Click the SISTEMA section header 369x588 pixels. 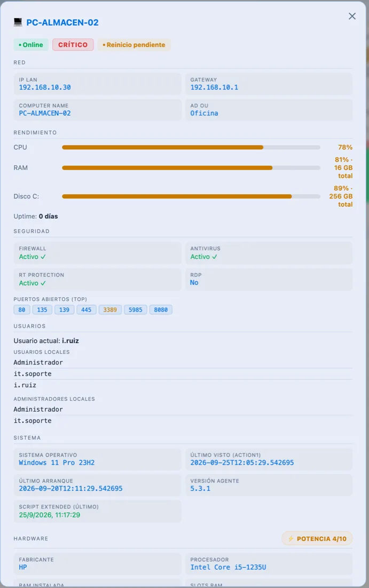[27, 438]
